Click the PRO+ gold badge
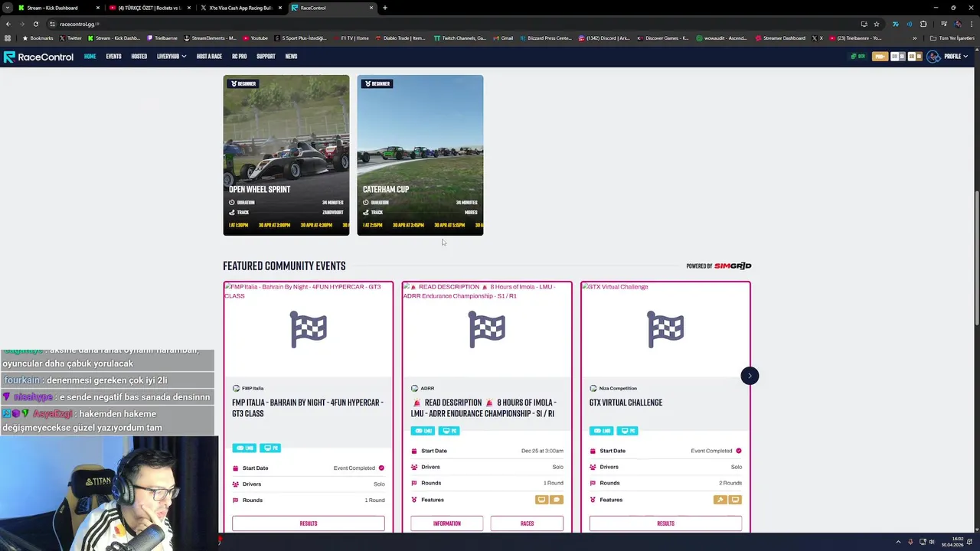This screenshot has width=980, height=551. [880, 57]
